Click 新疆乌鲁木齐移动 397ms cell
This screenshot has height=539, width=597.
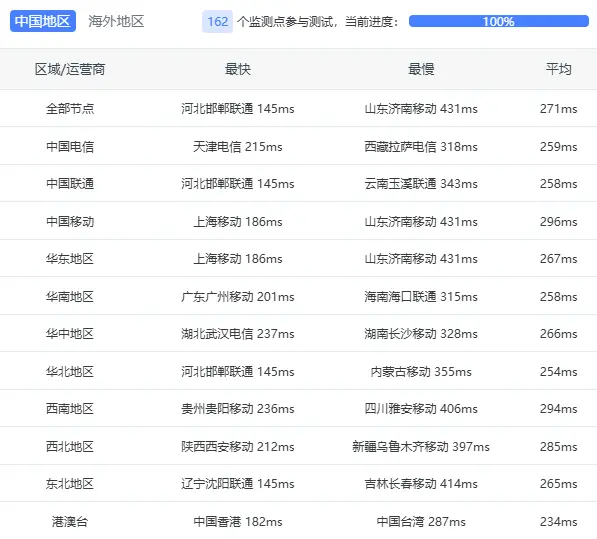tap(421, 447)
